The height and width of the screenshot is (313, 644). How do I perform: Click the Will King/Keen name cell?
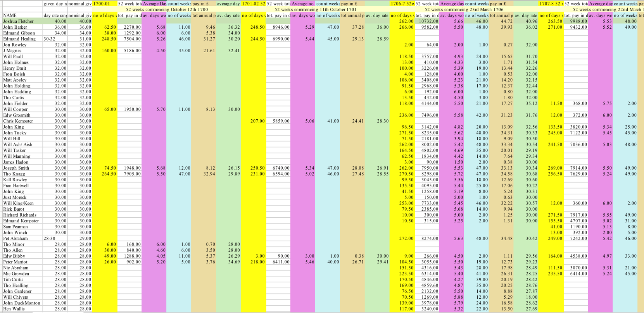[19, 203]
